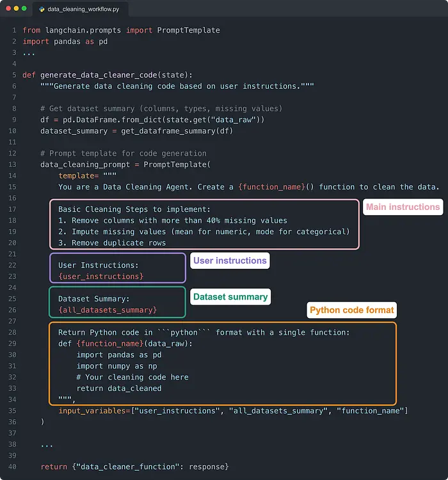Click line number 5 in the gutter

(x=13, y=75)
